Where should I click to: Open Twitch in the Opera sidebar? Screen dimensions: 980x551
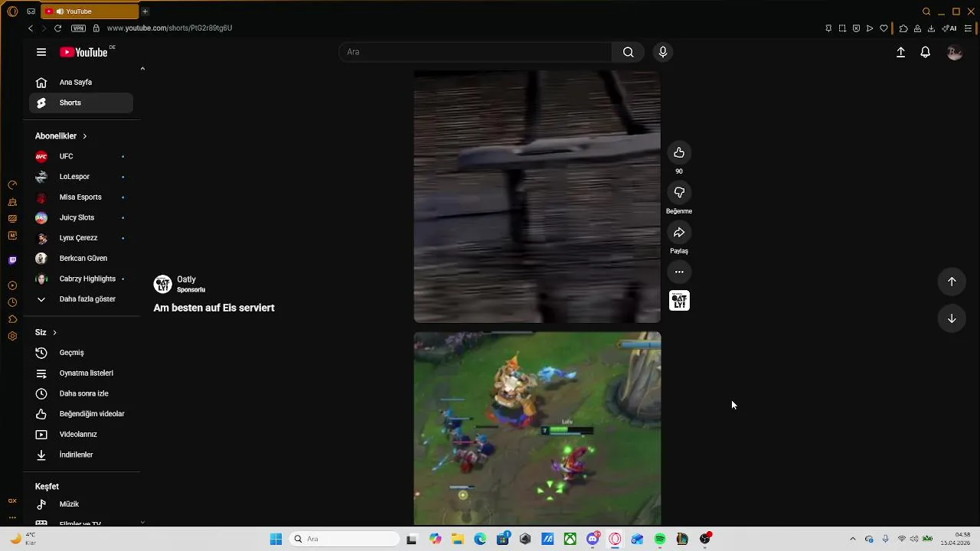click(12, 260)
